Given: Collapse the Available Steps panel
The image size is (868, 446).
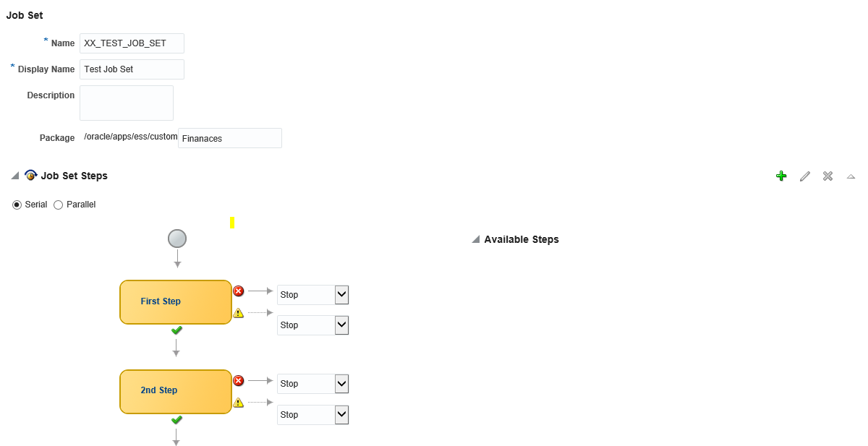Looking at the screenshot, I should [476, 239].
